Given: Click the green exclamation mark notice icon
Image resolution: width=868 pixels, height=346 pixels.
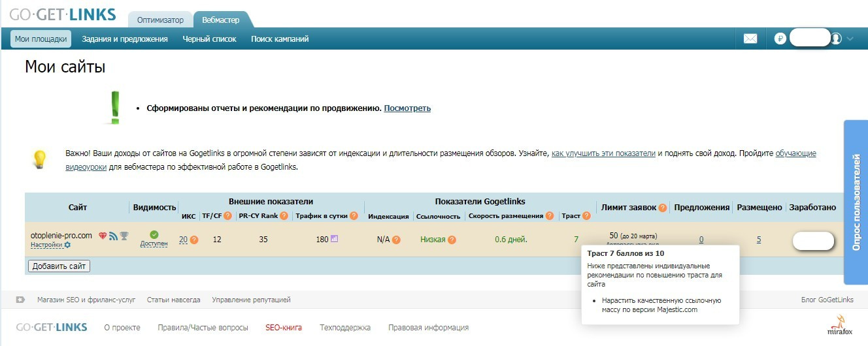Looking at the screenshot, I should (115, 108).
